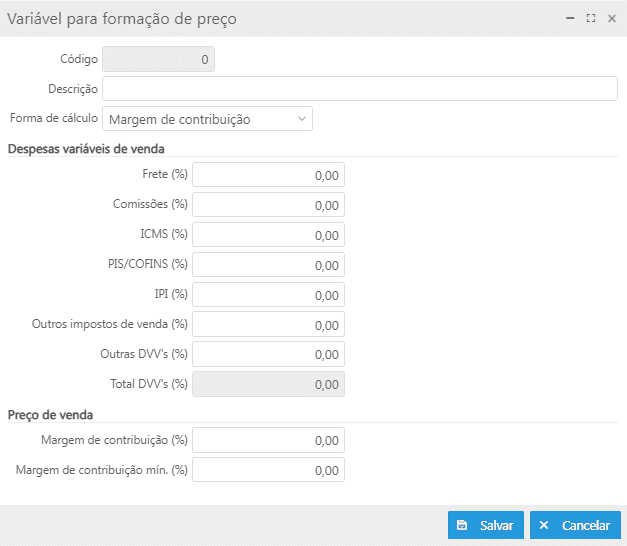Click into the ICMS (%) field
627x546 pixels.
coord(268,235)
